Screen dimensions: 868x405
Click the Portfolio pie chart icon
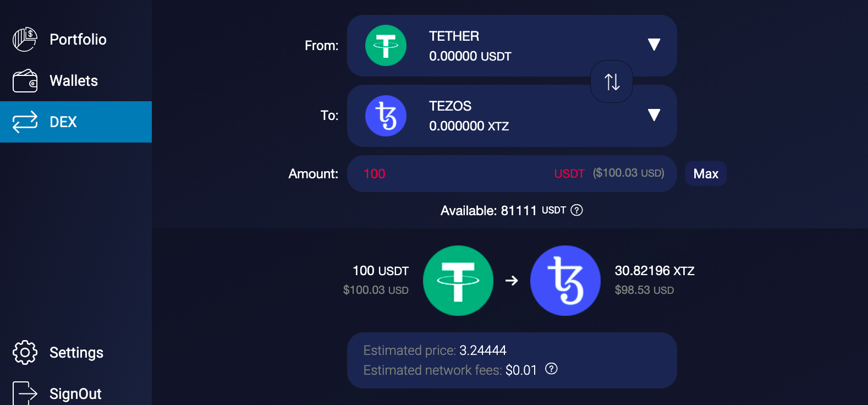pyautogui.click(x=25, y=40)
